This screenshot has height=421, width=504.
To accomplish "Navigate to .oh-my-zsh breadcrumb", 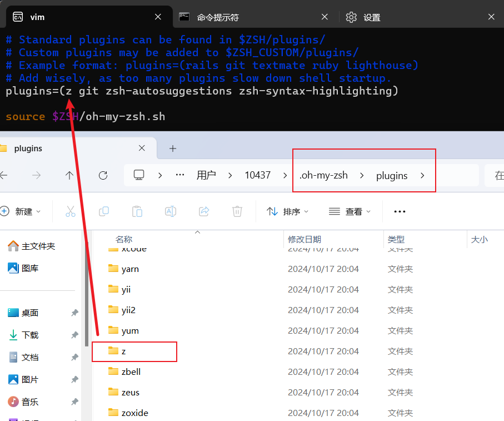I will pos(323,175).
